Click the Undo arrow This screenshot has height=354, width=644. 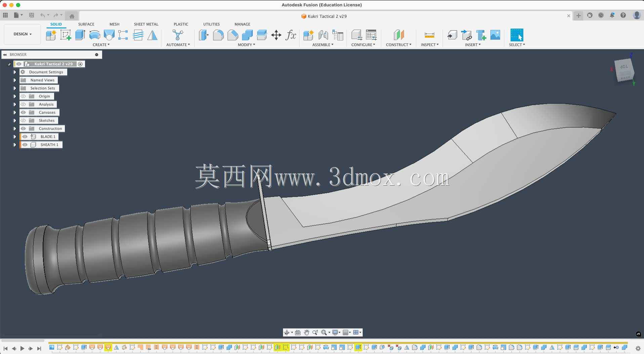point(42,15)
